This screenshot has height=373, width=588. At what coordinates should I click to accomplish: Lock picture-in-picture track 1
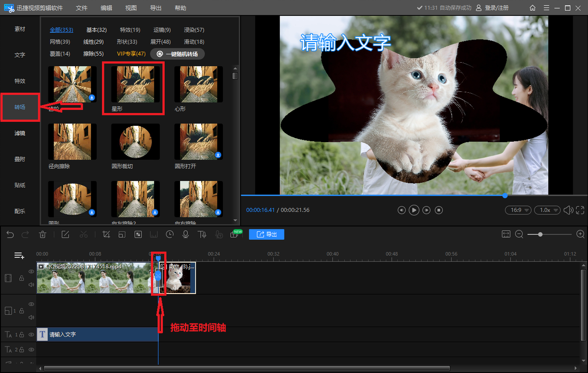pyautogui.click(x=22, y=311)
